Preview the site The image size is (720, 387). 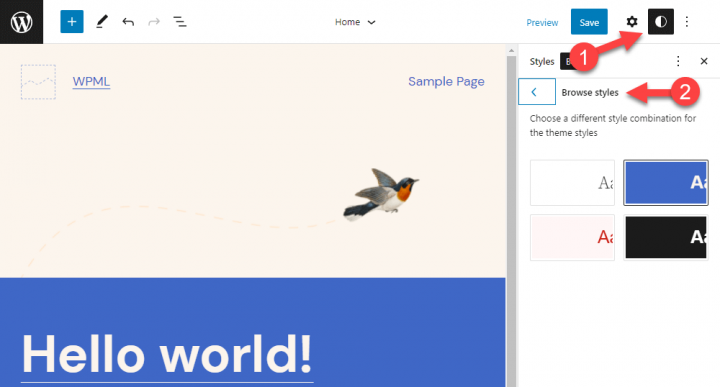542,22
